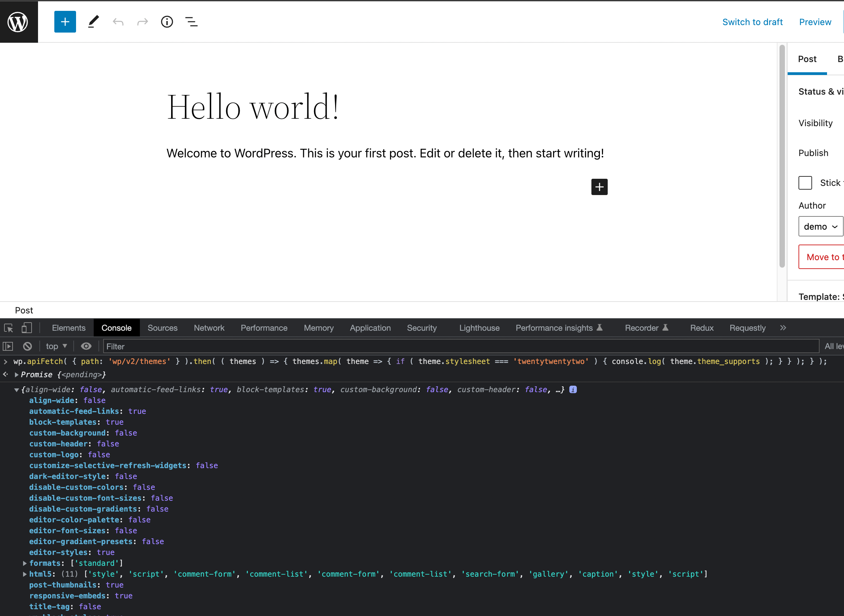Viewport: 844px width, 616px height.
Task: Open the top context dropdown
Action: (56, 346)
